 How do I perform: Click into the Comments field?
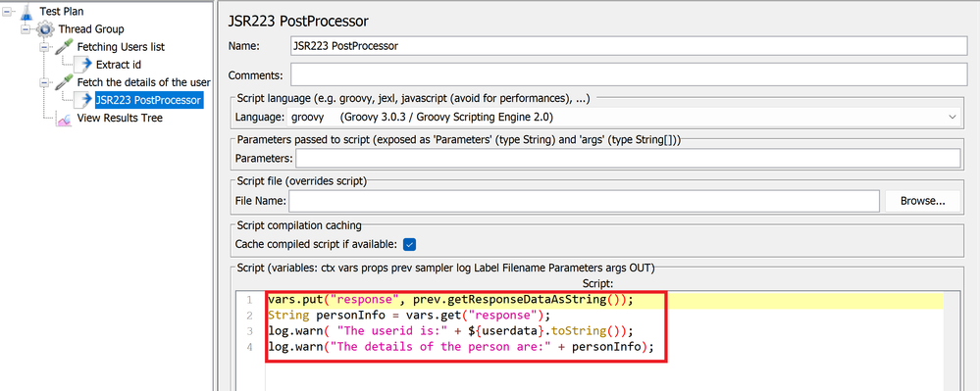(629, 75)
